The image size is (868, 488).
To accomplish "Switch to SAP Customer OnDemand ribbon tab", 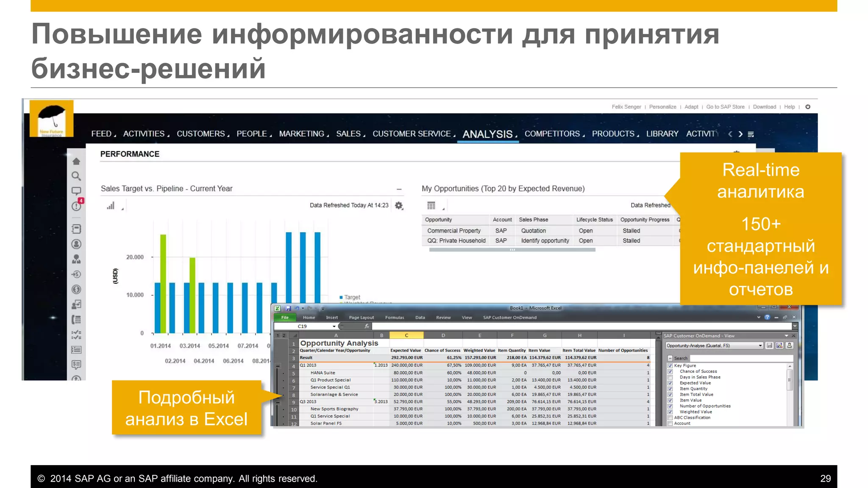I will (x=510, y=317).
